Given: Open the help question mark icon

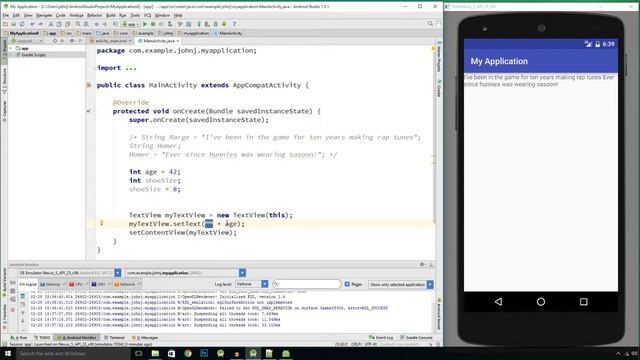Looking at the screenshot, I should (234, 24).
